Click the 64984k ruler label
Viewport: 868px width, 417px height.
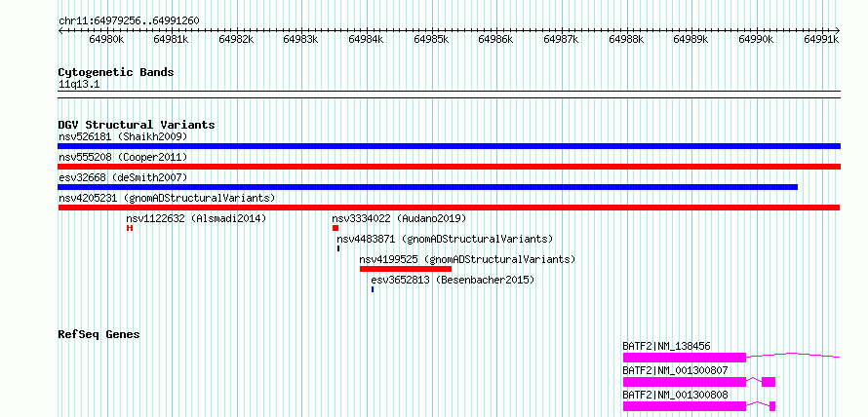point(366,39)
